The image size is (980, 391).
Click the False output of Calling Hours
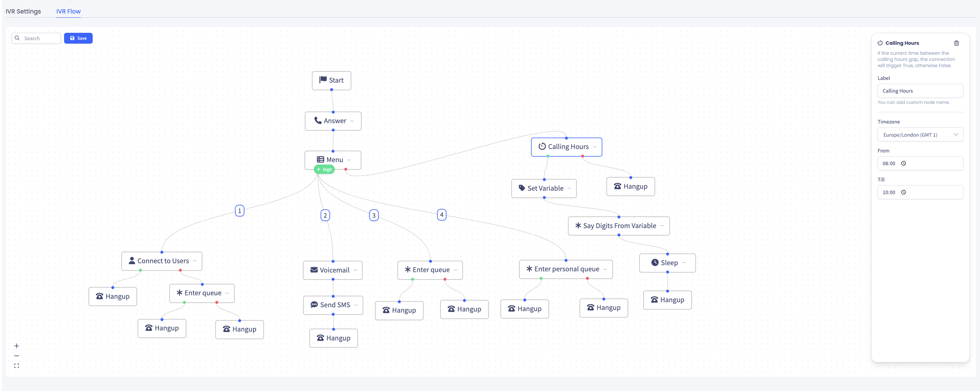pyautogui.click(x=583, y=156)
